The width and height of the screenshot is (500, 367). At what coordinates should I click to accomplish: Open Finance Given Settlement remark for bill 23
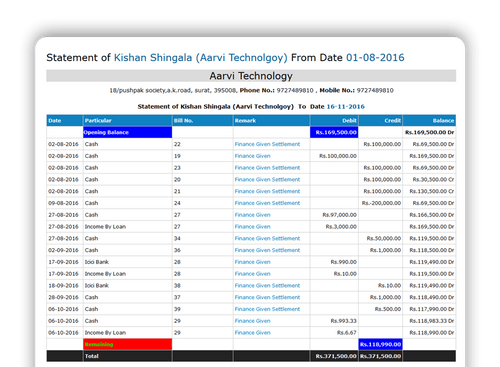point(267,168)
